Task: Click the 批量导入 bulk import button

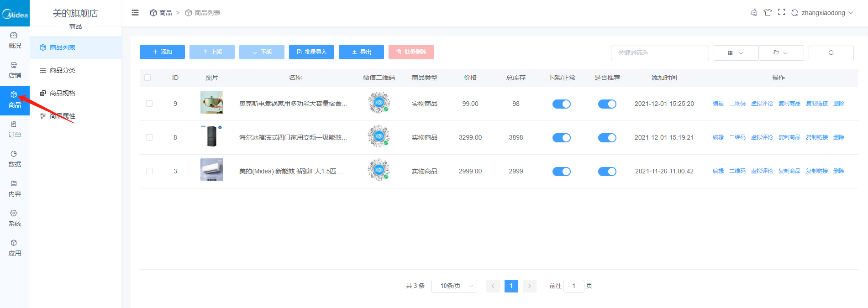Action: click(311, 52)
